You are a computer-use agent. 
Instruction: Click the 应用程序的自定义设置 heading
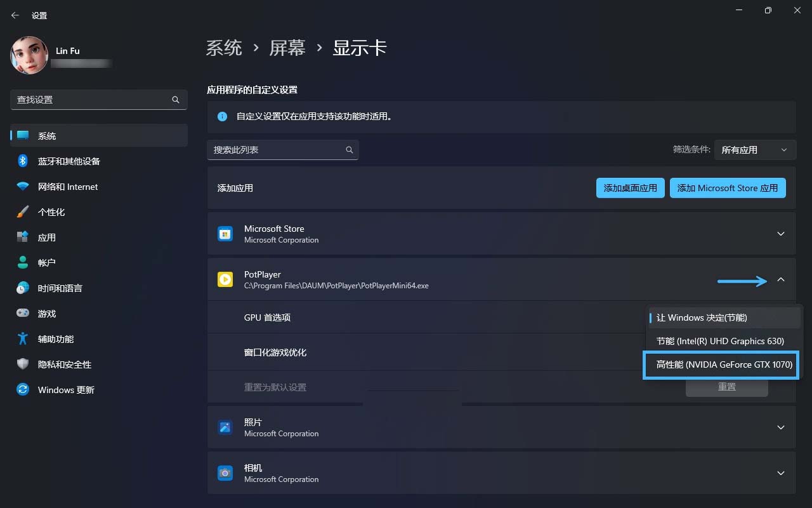(x=252, y=90)
